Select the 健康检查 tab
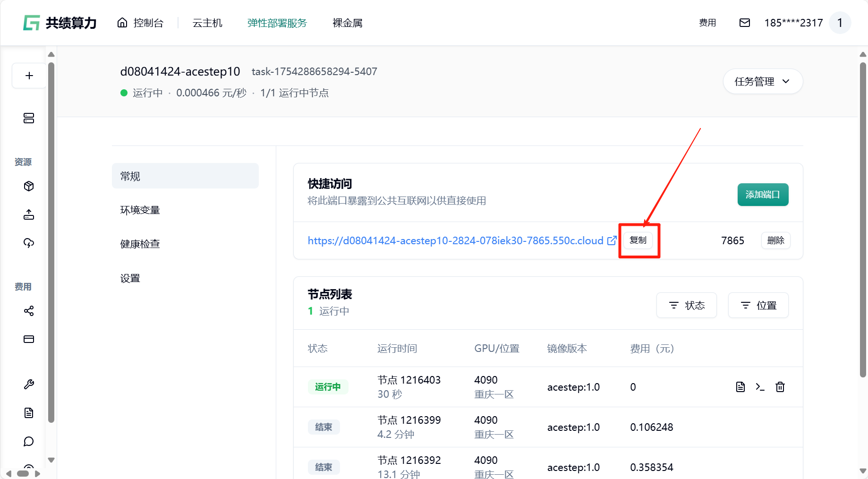This screenshot has width=868, height=479. click(x=140, y=244)
